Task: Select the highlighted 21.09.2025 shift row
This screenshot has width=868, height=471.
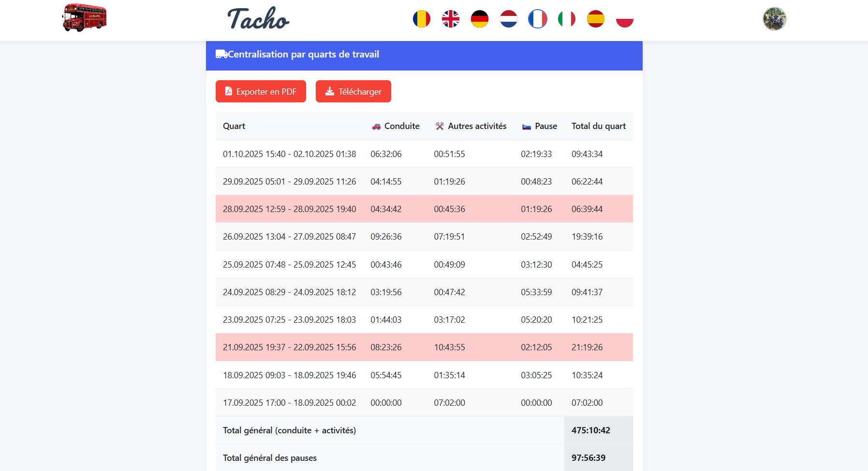Action: [424, 347]
